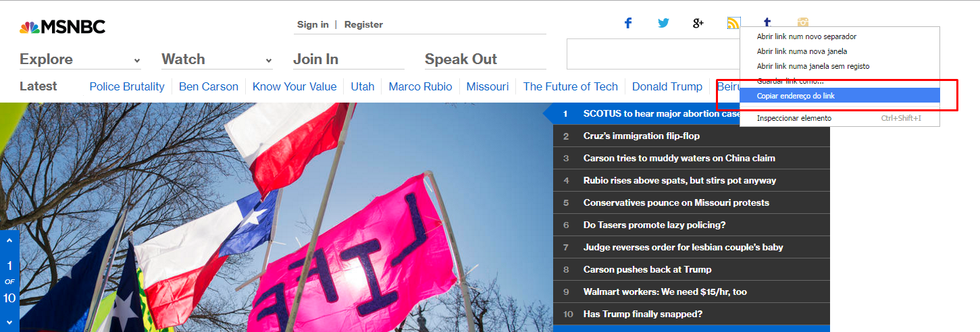Expand the Explore dropdown menu
The image size is (980, 332).
[x=80, y=59]
